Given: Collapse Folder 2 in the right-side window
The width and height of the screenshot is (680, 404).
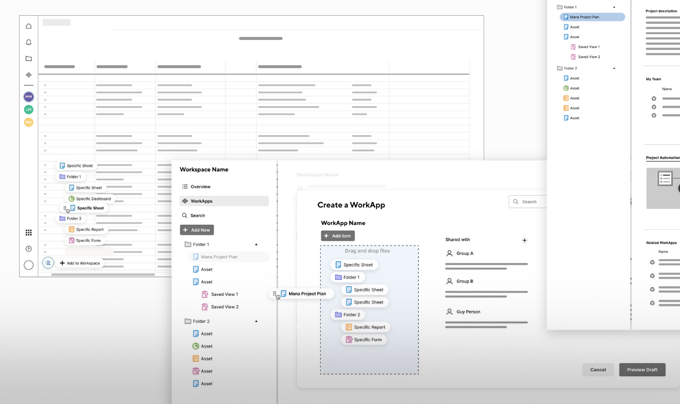Looking at the screenshot, I should click(614, 68).
